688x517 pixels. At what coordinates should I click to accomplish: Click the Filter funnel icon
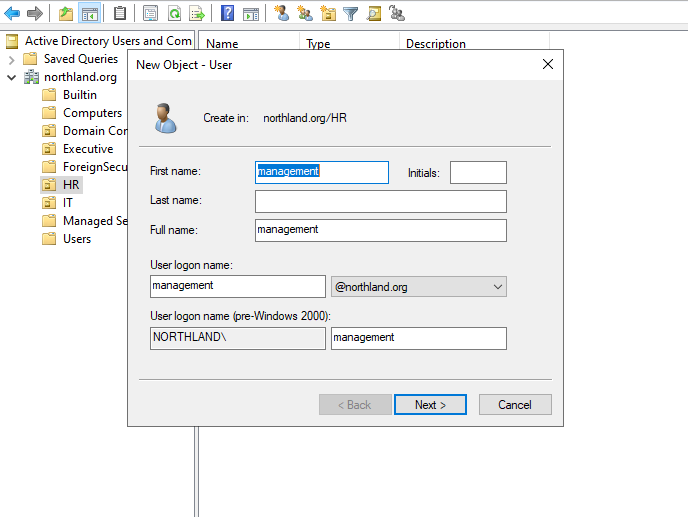pos(350,13)
